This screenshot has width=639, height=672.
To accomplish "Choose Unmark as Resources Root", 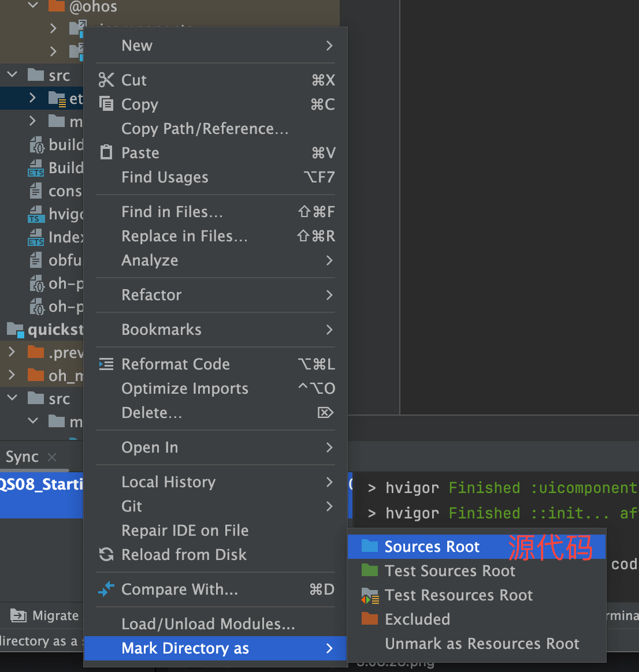I will pyautogui.click(x=482, y=644).
